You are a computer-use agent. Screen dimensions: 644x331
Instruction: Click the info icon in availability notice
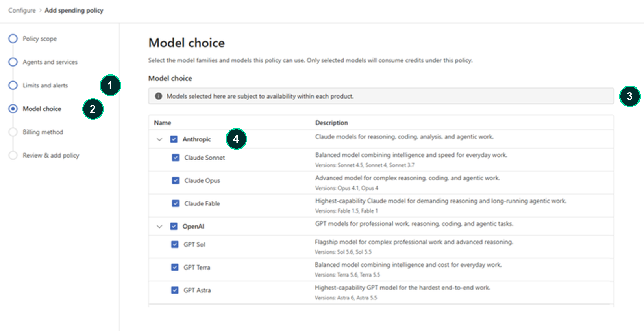click(x=158, y=96)
